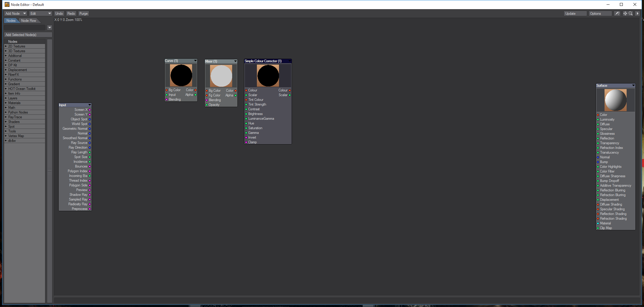Click the Simple Colour Corrector Hue input connector

click(x=246, y=124)
